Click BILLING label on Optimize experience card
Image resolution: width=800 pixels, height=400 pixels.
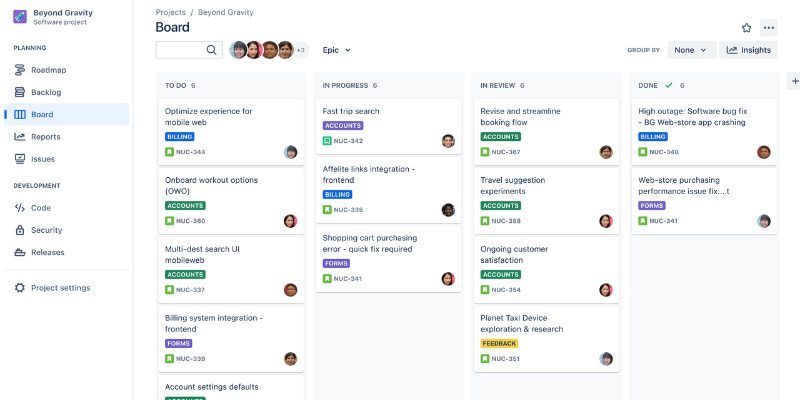point(180,136)
